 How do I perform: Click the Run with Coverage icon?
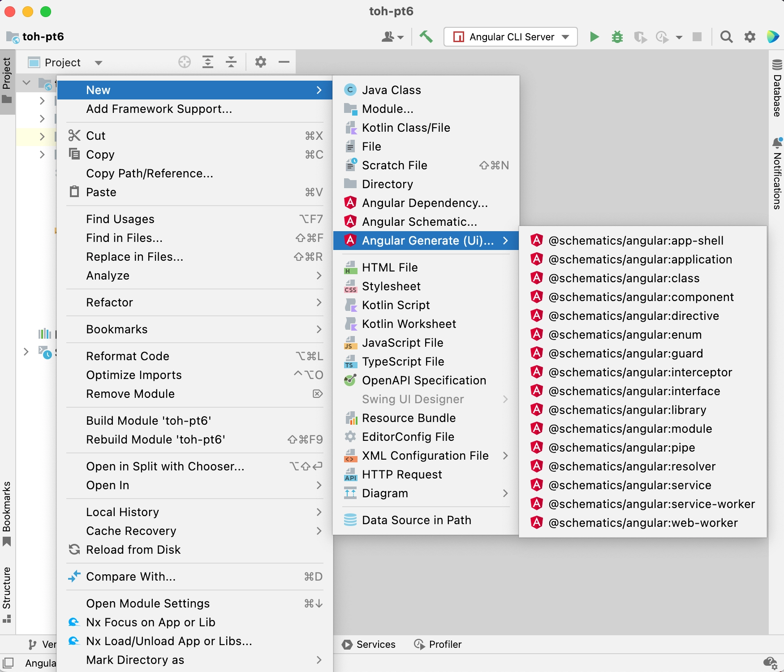(x=641, y=37)
